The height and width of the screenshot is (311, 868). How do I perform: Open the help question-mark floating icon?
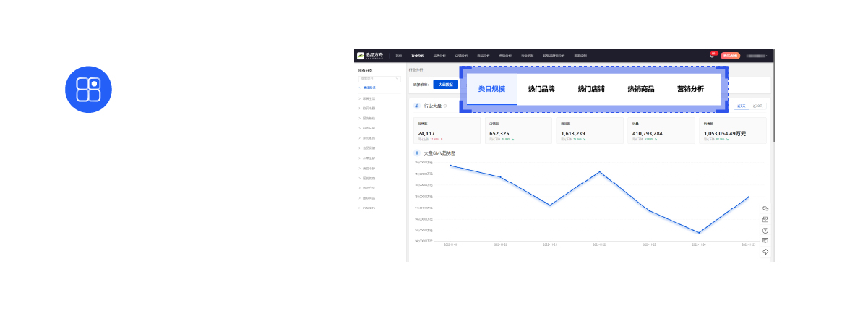coord(765,230)
